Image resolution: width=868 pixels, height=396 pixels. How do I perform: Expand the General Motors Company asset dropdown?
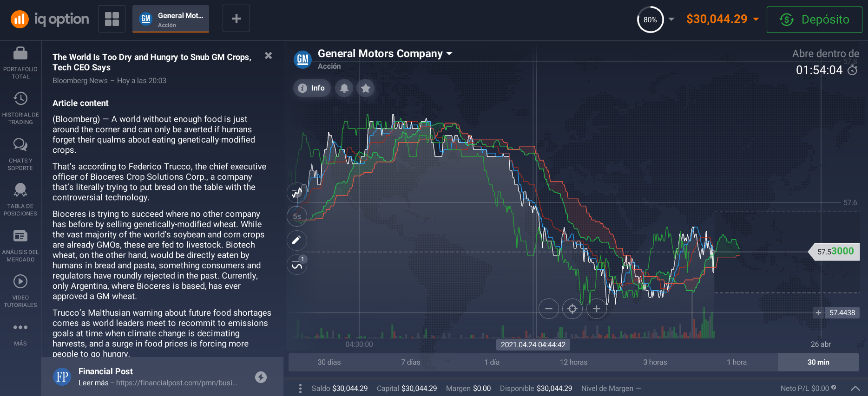[x=385, y=54]
